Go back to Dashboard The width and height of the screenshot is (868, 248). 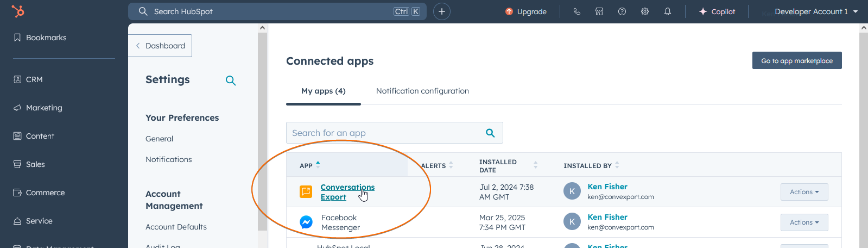(x=160, y=46)
